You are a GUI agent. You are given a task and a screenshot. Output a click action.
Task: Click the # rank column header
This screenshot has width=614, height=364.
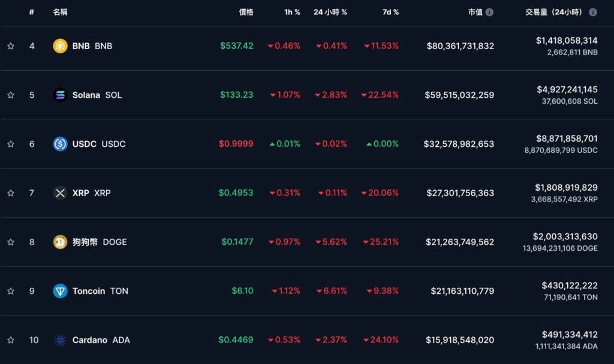[32, 12]
